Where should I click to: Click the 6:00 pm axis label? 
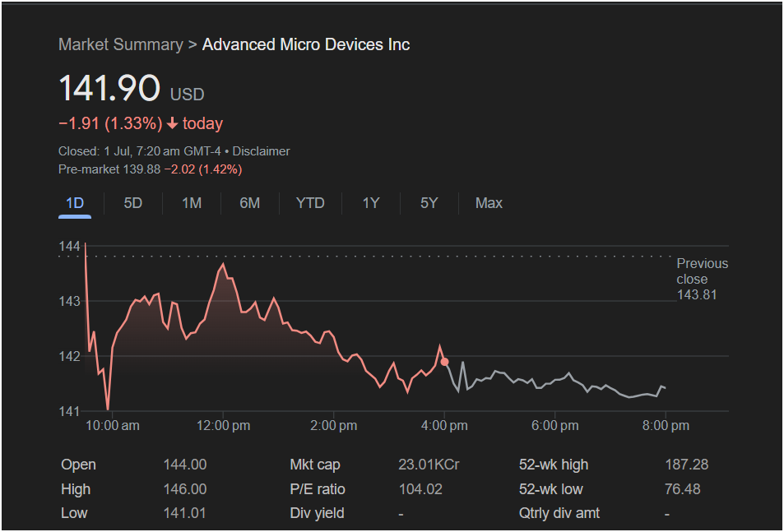coord(555,426)
